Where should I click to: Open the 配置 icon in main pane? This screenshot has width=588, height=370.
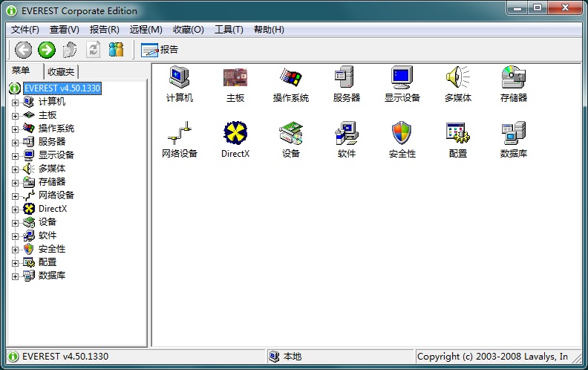click(458, 133)
